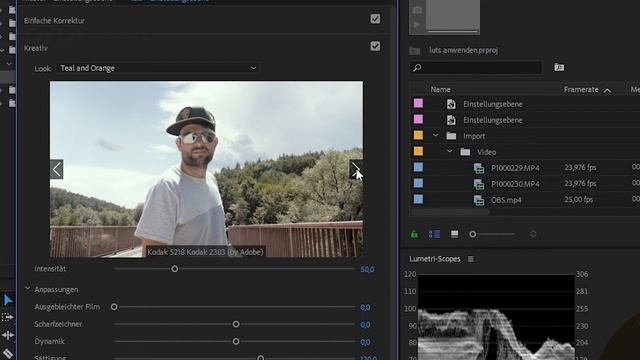The width and height of the screenshot is (640, 360).
Task: Click the Video folder icon
Action: (465, 152)
